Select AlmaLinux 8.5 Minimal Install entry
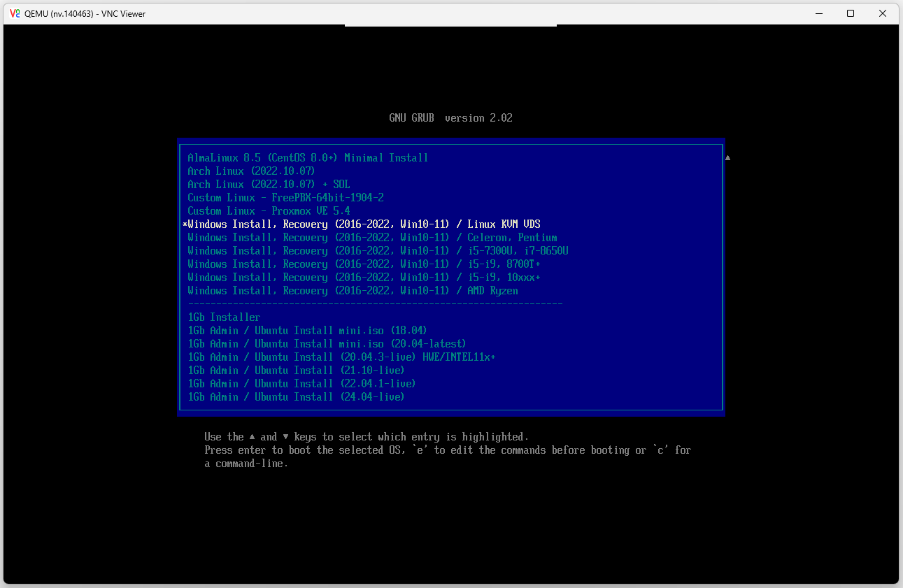The height and width of the screenshot is (588, 903). 308,158
